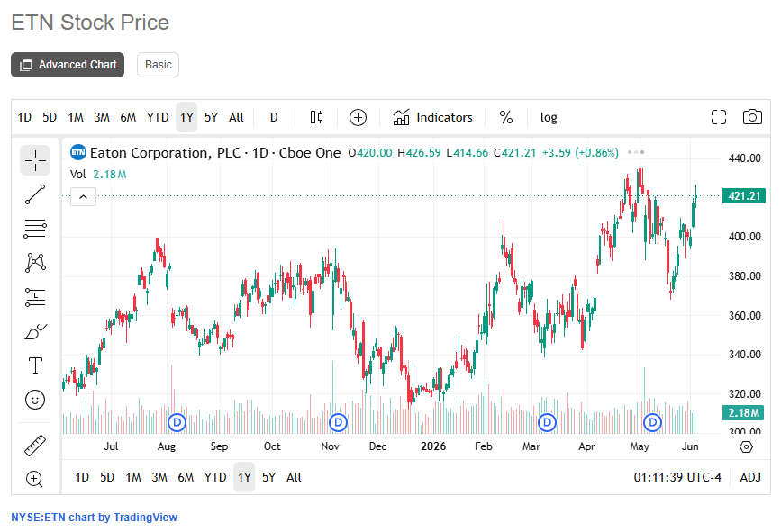Select 3M range in top toolbar
The height and width of the screenshot is (532, 781).
[x=102, y=117]
